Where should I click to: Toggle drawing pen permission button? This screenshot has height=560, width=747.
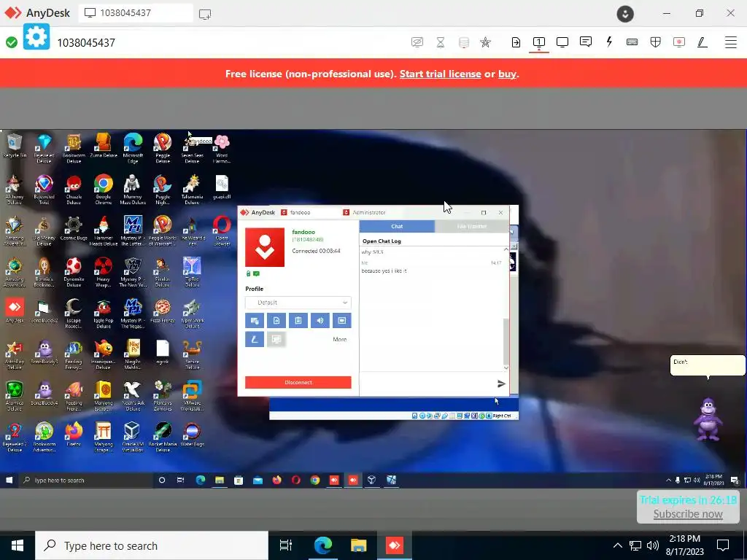point(255,339)
